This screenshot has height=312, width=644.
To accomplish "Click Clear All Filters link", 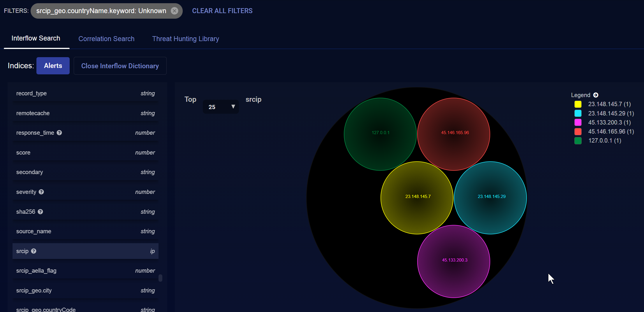I will coord(222,11).
